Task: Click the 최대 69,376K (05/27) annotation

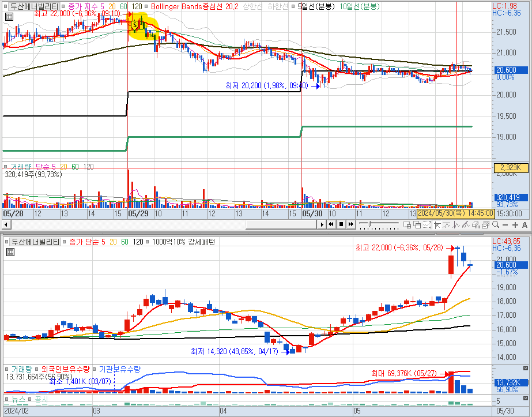Action: 403,374
